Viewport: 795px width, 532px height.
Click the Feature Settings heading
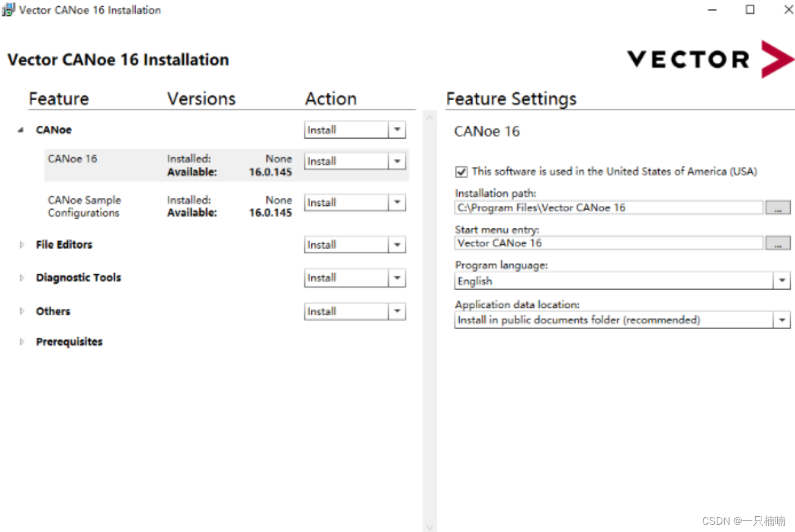click(x=512, y=99)
